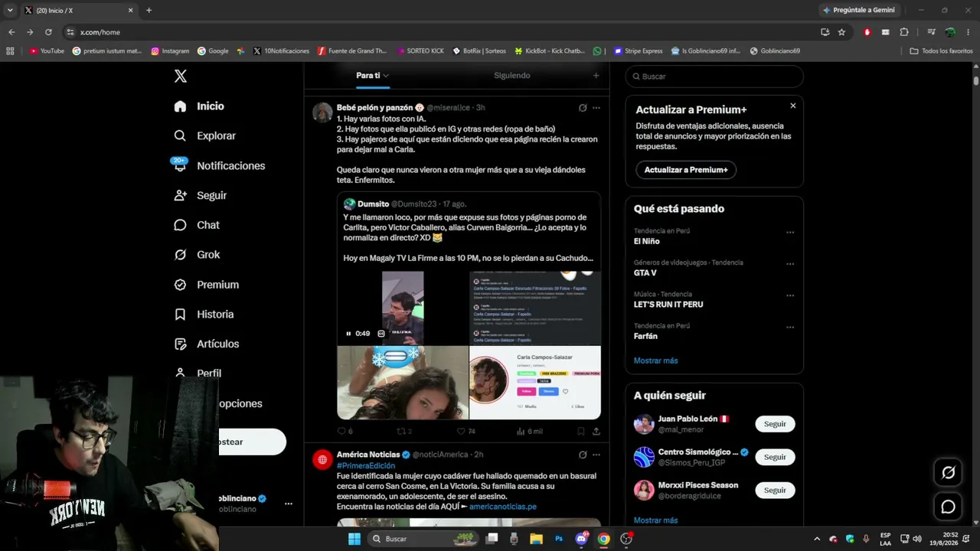Open the americanoticias.pe link
980x551 pixels.
[x=503, y=507]
